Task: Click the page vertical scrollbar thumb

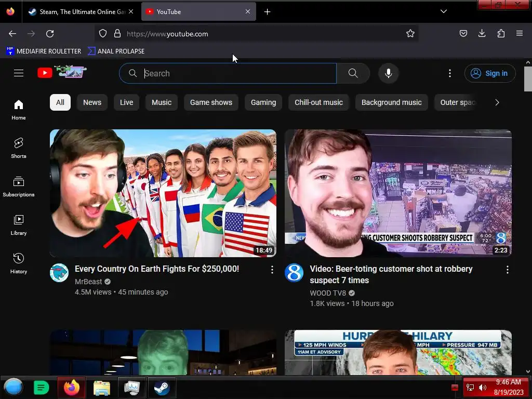Action: click(528, 79)
